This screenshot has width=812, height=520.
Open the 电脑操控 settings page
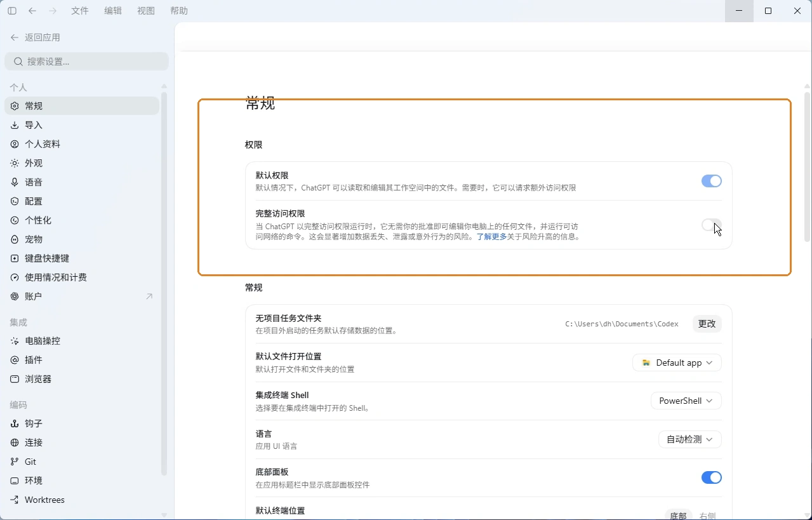click(x=82, y=341)
